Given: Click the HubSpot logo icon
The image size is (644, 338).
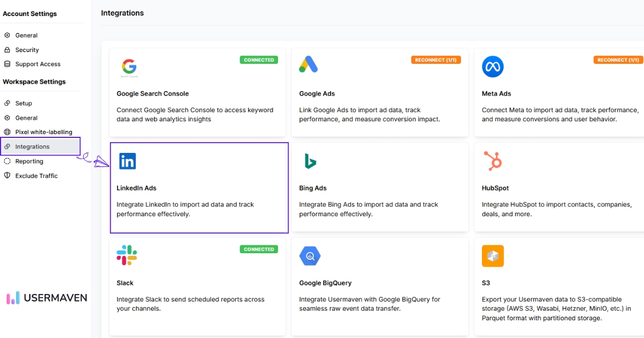Looking at the screenshot, I should pos(492,161).
